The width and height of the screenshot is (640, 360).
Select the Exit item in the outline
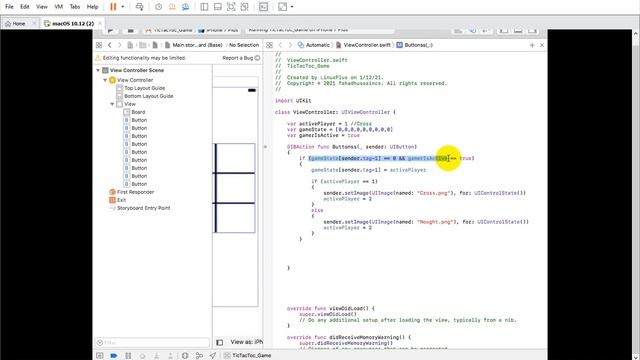pyautogui.click(x=121, y=200)
